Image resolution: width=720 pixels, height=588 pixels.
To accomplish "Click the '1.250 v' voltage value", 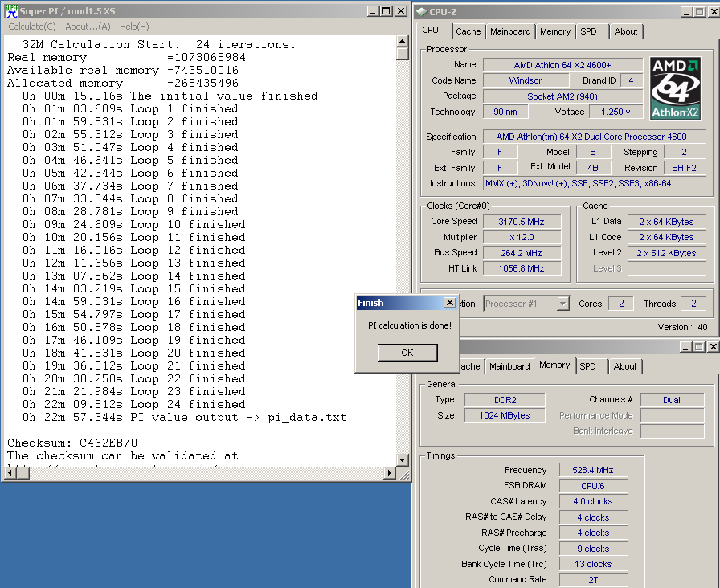I will pos(616,112).
